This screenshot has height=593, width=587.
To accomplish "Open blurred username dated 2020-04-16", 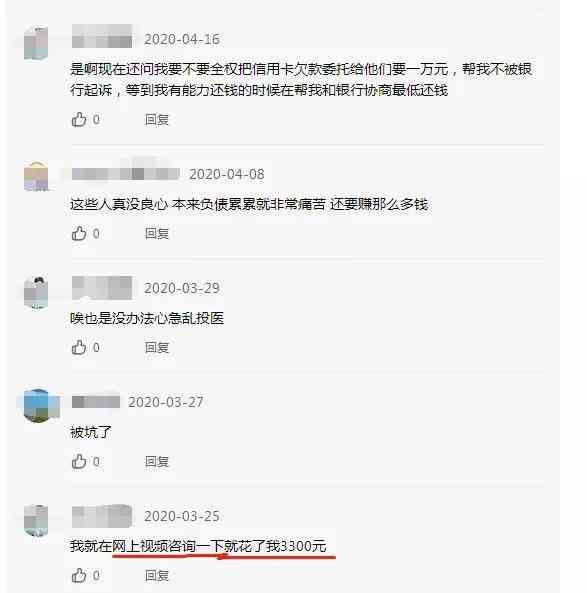I will tap(102, 36).
